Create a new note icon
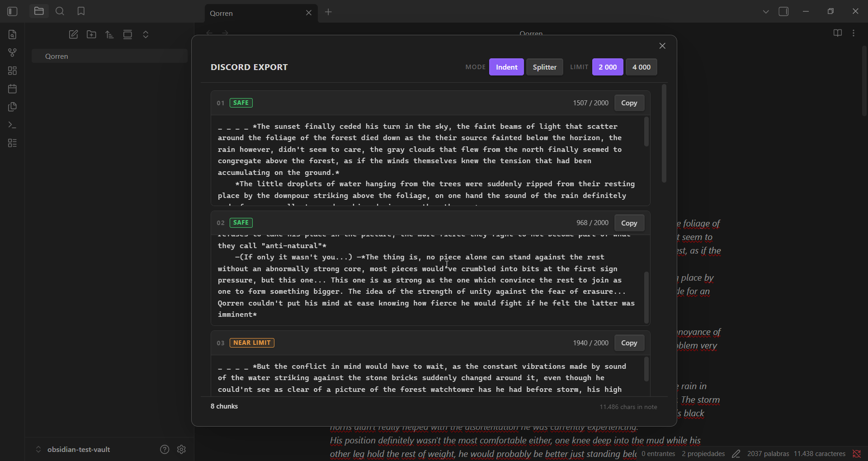868x461 pixels. [74, 35]
